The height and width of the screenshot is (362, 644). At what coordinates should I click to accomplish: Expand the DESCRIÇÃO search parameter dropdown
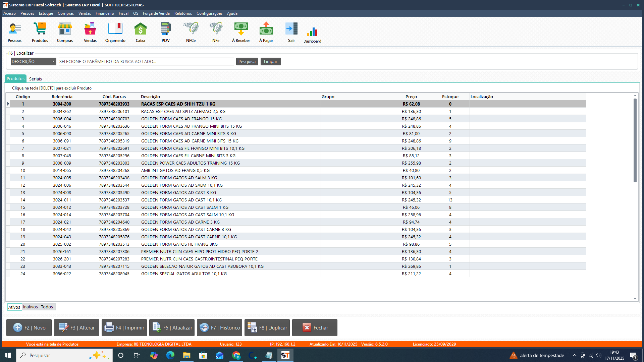click(x=53, y=62)
